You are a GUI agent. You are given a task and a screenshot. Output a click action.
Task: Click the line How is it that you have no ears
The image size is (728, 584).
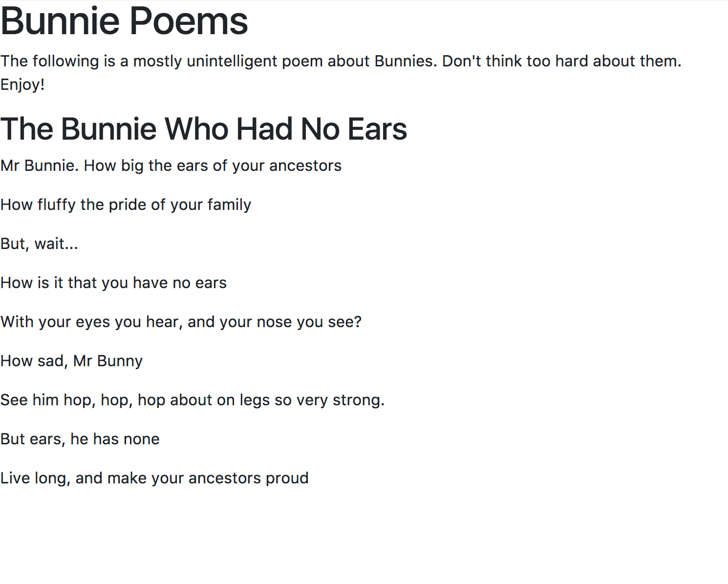tap(113, 283)
